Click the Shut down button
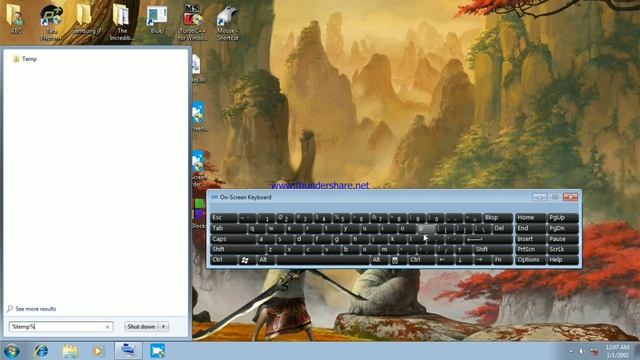 click(x=141, y=327)
